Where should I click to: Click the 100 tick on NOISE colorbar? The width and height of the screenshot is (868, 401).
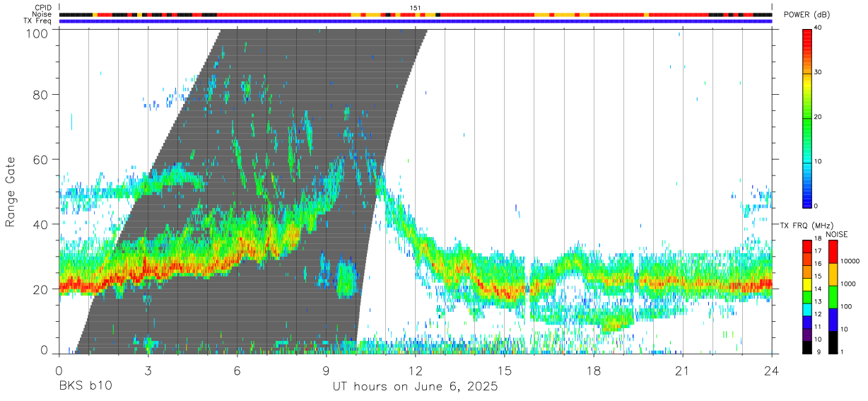point(846,306)
